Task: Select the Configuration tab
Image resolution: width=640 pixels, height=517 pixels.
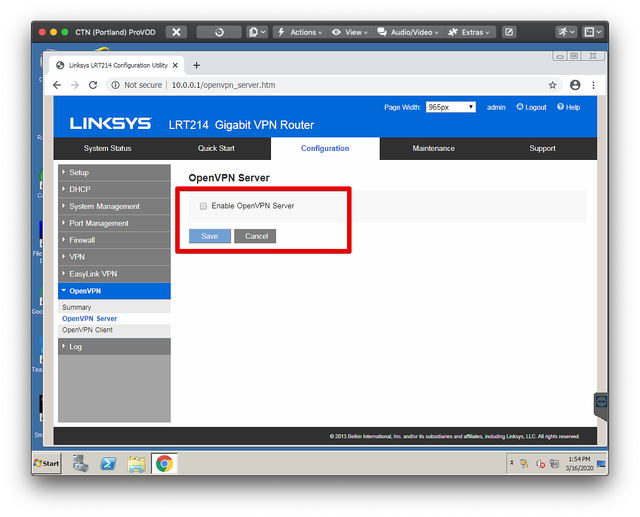Action: (325, 149)
